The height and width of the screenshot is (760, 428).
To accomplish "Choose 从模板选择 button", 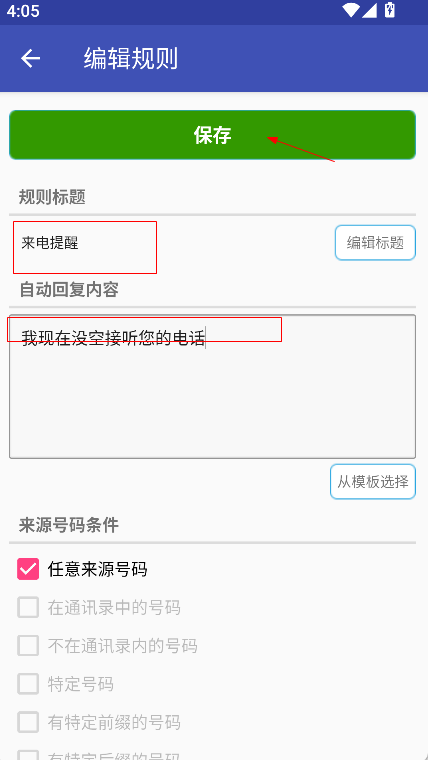I will [x=373, y=481].
